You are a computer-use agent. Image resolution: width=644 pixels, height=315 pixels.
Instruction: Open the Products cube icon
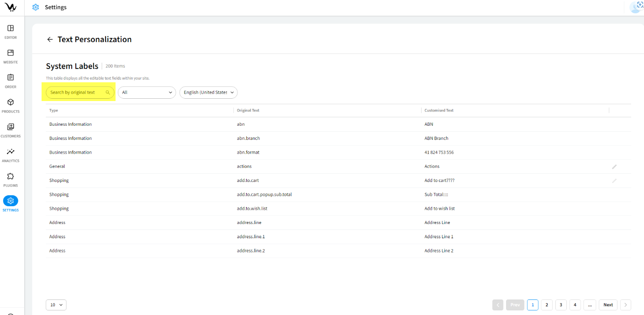coord(11,102)
